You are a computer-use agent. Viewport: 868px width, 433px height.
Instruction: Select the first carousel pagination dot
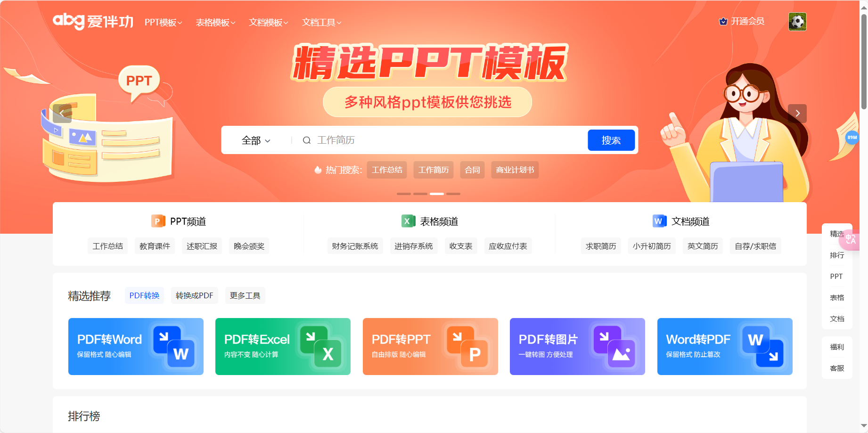[x=403, y=194]
